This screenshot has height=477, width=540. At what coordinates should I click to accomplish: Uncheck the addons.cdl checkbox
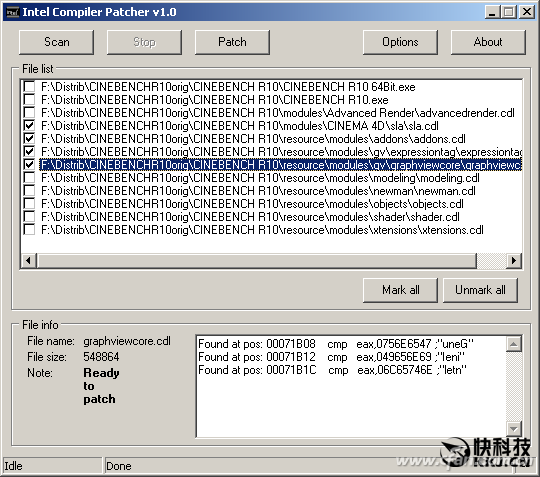29,138
